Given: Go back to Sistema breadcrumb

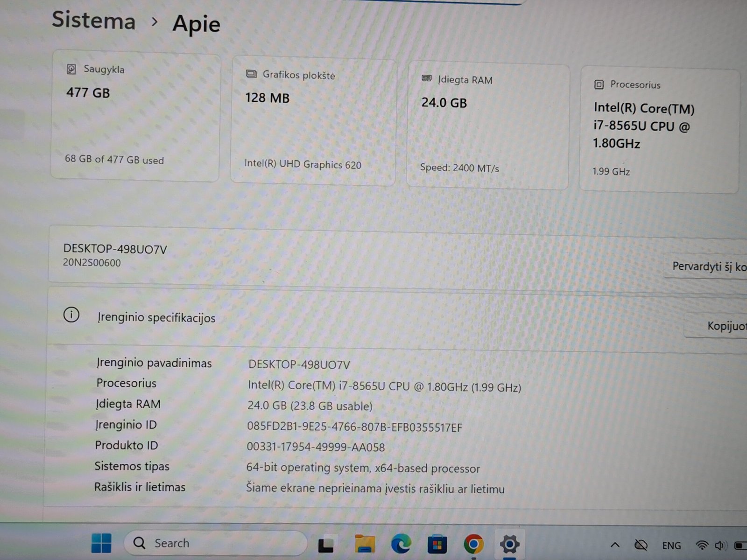Looking at the screenshot, I should 93,21.
